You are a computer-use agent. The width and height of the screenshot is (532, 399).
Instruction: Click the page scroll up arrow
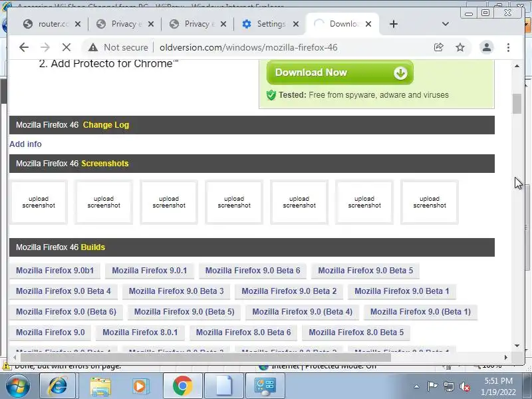point(517,66)
